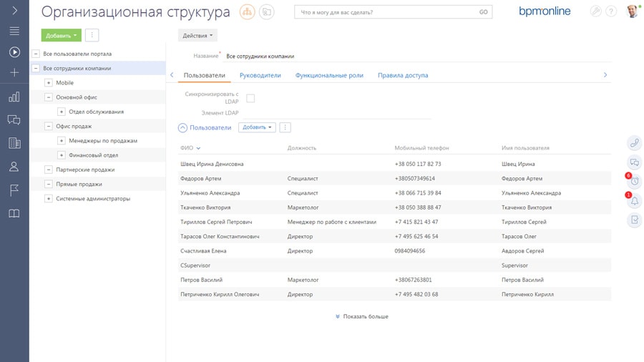Open the Действия dropdown menu
This screenshot has height=362, width=644.
197,35
